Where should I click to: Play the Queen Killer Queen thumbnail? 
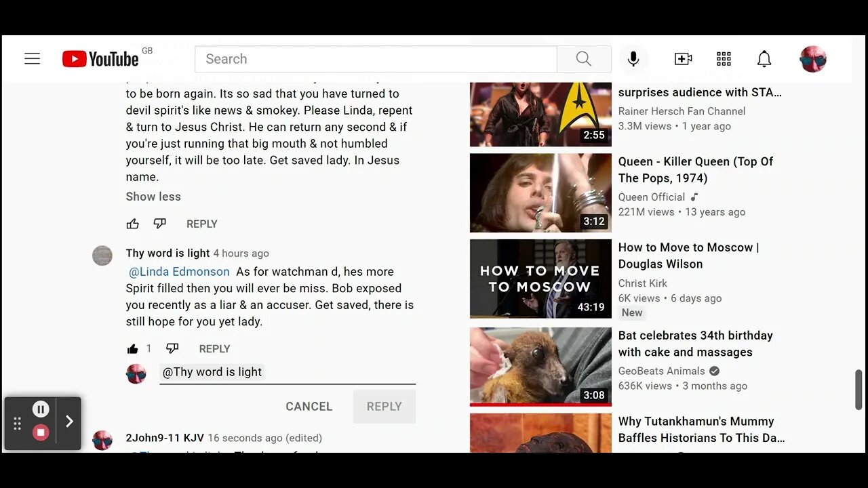(540, 193)
